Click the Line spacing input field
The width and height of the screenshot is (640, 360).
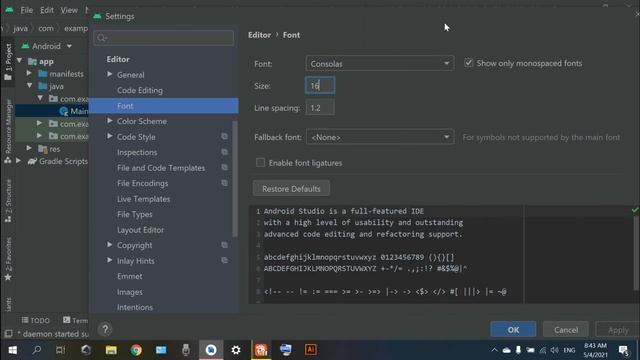point(320,108)
